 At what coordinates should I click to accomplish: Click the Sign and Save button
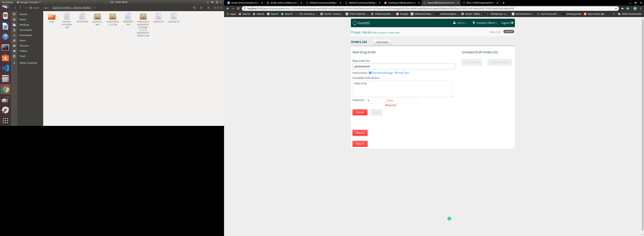point(499,62)
